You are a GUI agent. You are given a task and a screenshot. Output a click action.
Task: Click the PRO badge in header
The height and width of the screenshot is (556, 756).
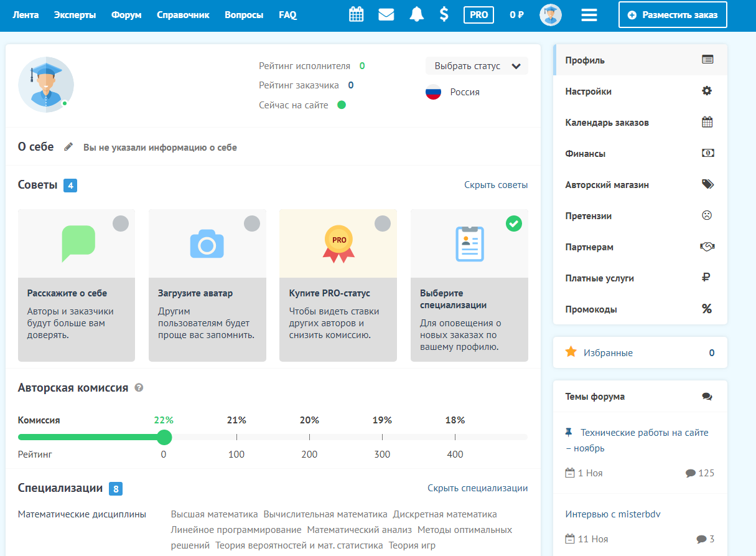(478, 15)
